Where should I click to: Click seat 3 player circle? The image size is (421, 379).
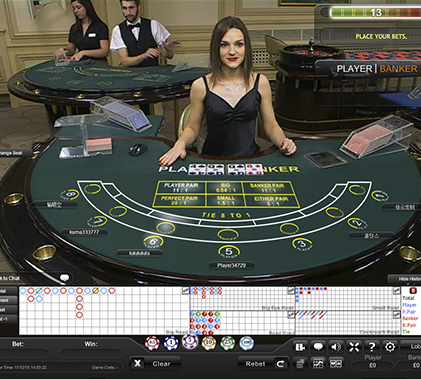(302, 244)
